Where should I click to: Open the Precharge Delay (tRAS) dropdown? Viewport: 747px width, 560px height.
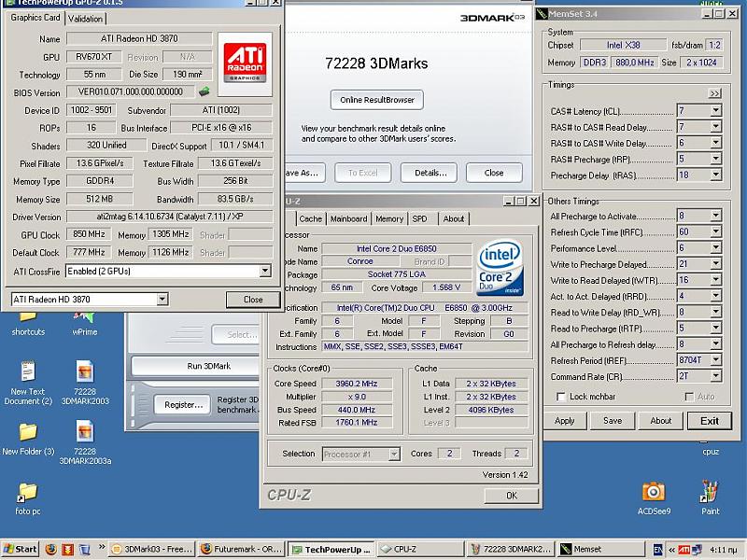715,175
